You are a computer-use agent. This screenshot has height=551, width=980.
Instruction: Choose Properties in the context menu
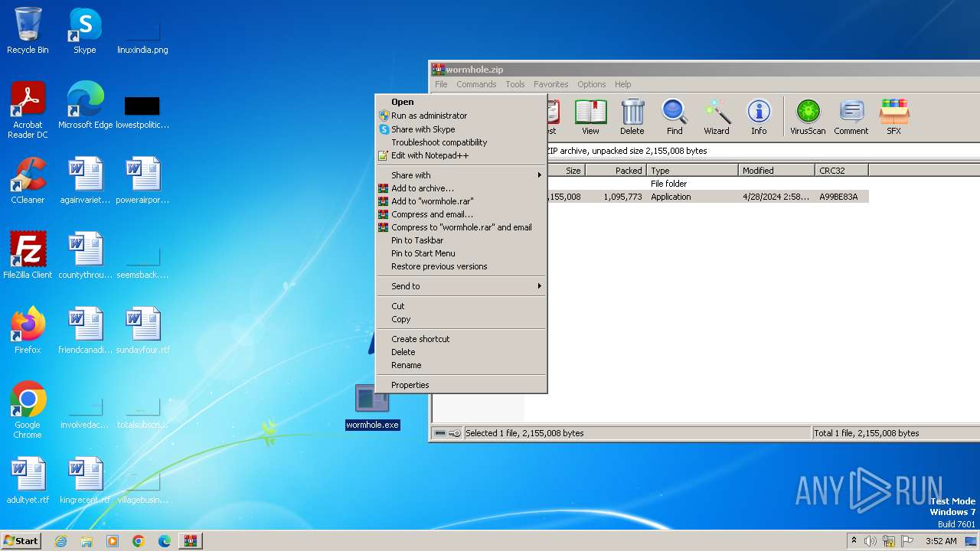pos(461,385)
